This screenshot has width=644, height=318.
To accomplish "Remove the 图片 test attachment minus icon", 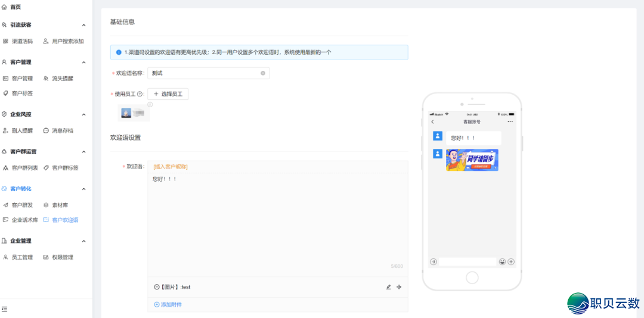I will coord(156,287).
